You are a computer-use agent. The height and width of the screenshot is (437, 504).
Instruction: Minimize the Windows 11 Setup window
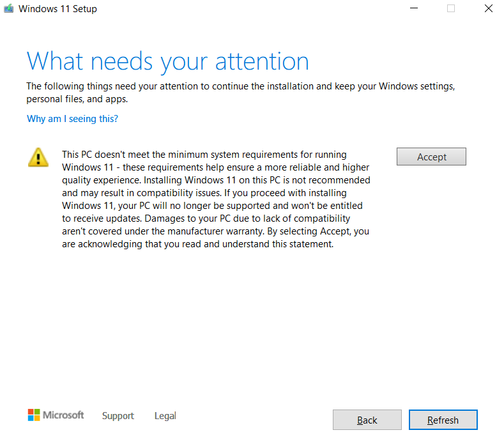click(x=414, y=8)
